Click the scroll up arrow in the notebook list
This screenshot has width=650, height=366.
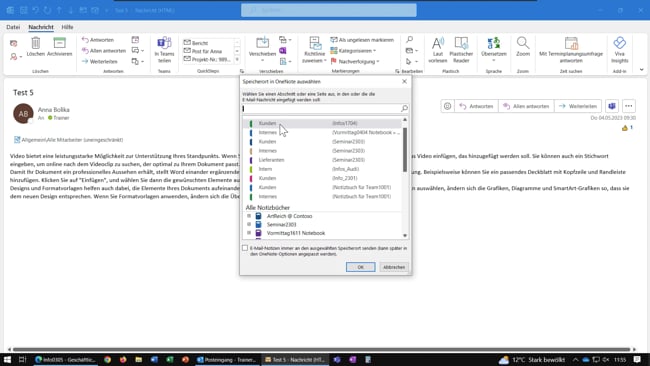[x=405, y=120]
